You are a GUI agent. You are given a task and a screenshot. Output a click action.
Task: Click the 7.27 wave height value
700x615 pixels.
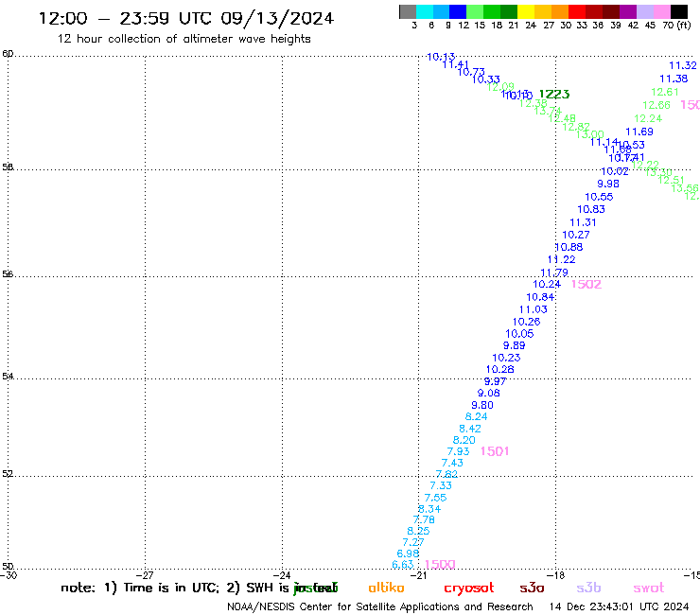pyautogui.click(x=413, y=542)
